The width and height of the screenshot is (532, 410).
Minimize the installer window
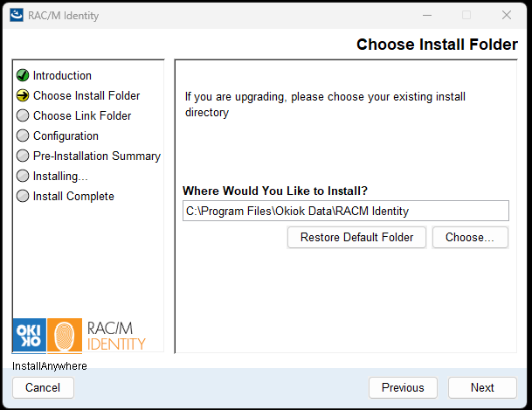pyautogui.click(x=426, y=15)
